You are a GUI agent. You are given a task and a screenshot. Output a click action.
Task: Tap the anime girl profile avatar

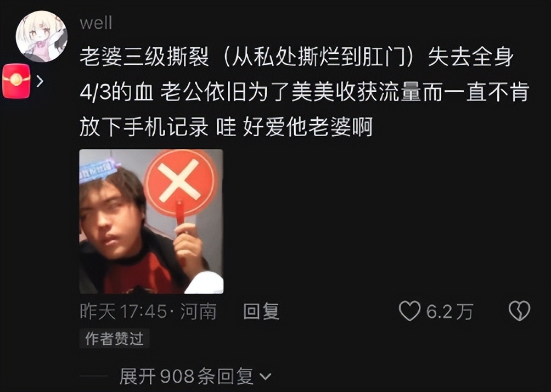(x=42, y=37)
